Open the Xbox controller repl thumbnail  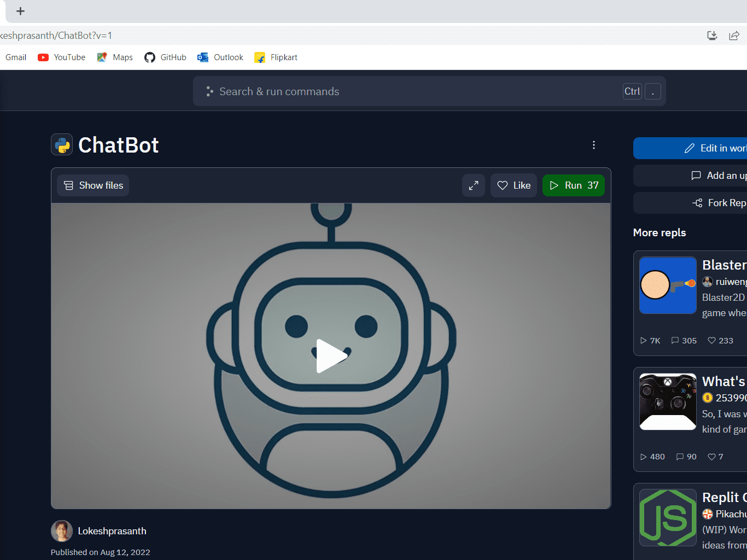point(668,401)
